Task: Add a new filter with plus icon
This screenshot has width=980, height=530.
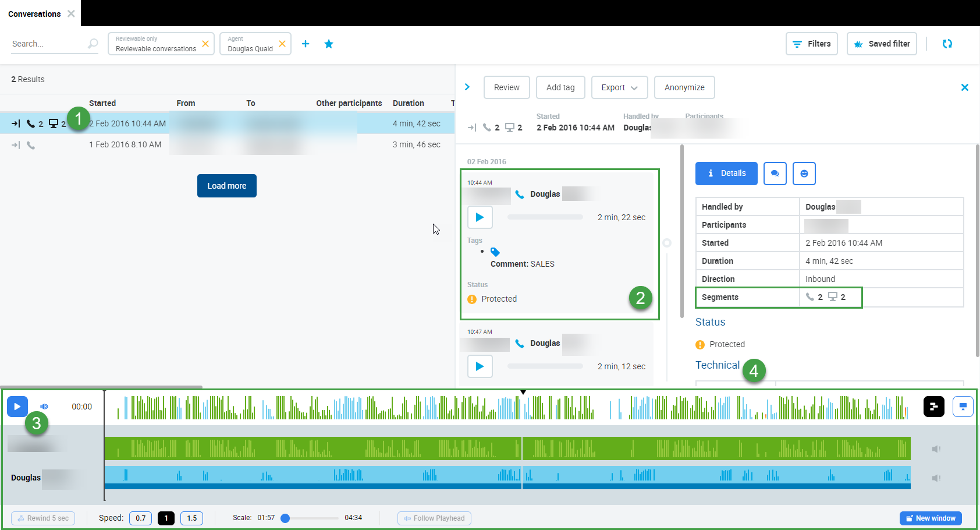Action: tap(306, 44)
